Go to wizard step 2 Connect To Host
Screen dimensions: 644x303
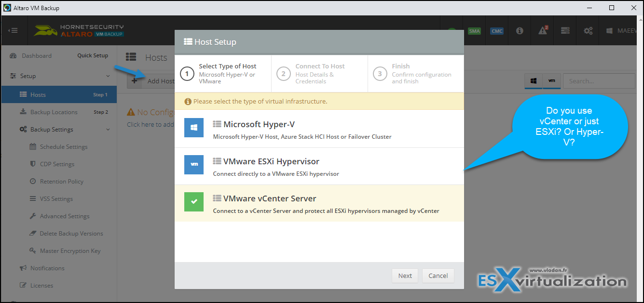click(x=320, y=74)
